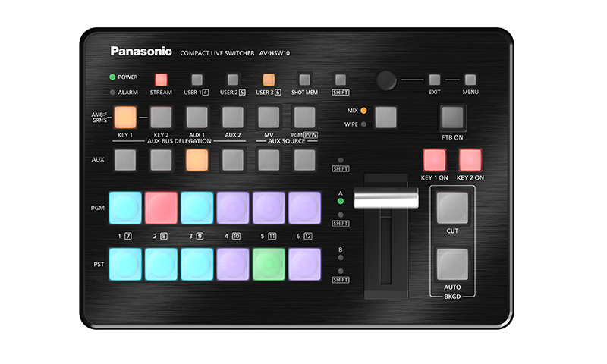Open the menu with the MENU button
The width and height of the screenshot is (607, 364).
pos(470,80)
